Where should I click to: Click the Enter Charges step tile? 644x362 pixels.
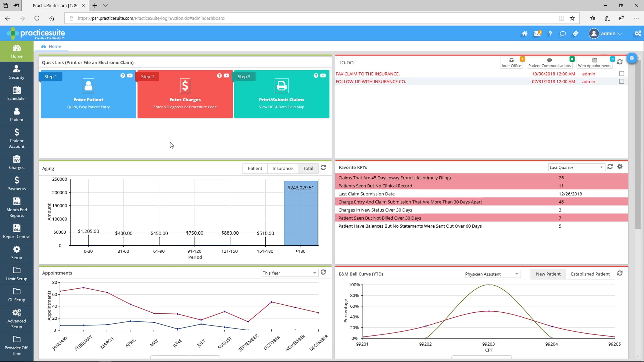(185, 94)
